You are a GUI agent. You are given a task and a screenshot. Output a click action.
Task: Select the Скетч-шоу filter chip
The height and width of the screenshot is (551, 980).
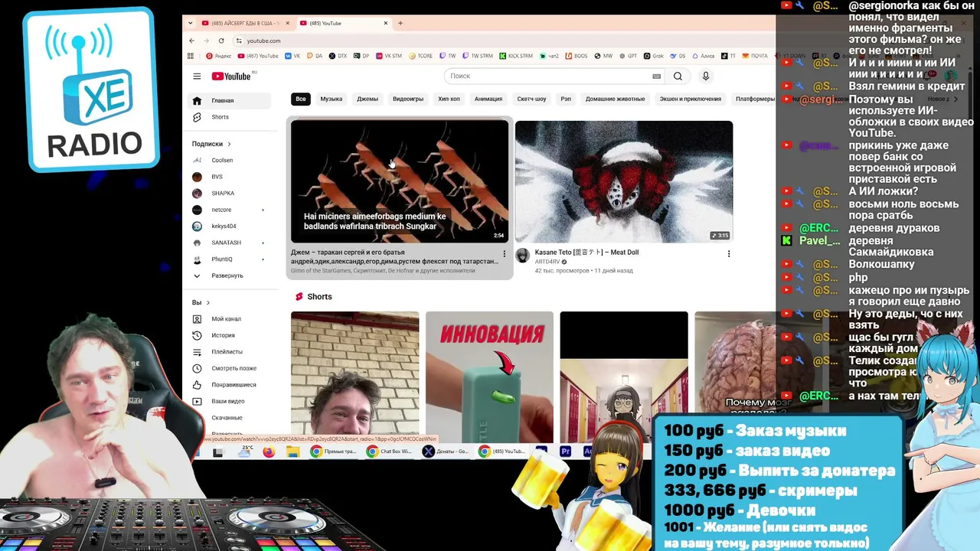click(x=531, y=99)
